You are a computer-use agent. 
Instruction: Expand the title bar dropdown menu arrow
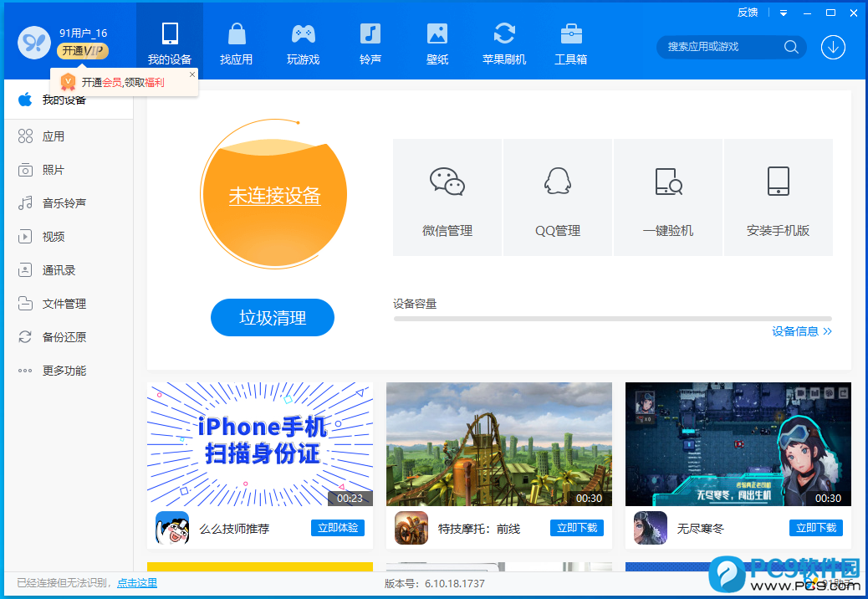(784, 13)
